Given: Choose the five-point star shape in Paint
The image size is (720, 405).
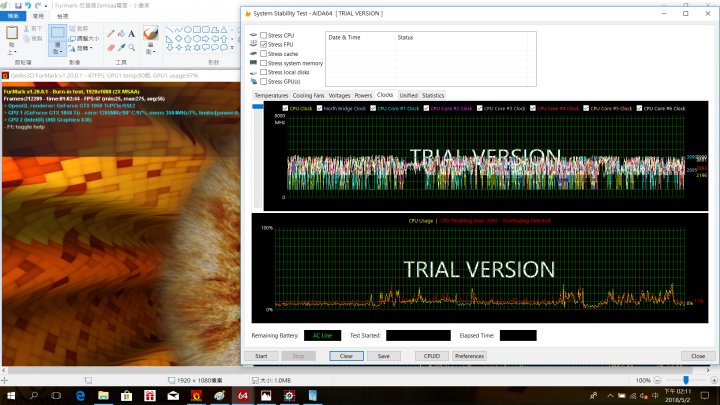Looking at the screenshot, I should coord(188,47).
